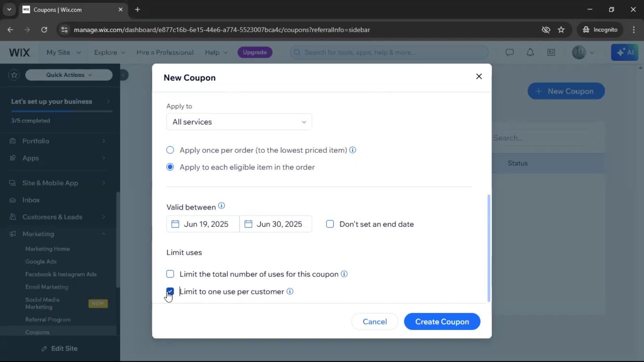Open Marketing Home
This screenshot has height=362, width=644.
[x=48, y=249]
